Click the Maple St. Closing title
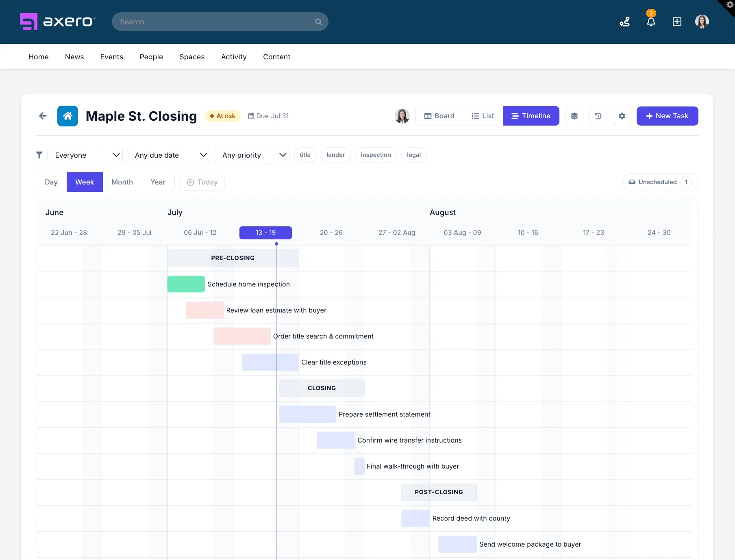The width and height of the screenshot is (735, 560). click(141, 116)
